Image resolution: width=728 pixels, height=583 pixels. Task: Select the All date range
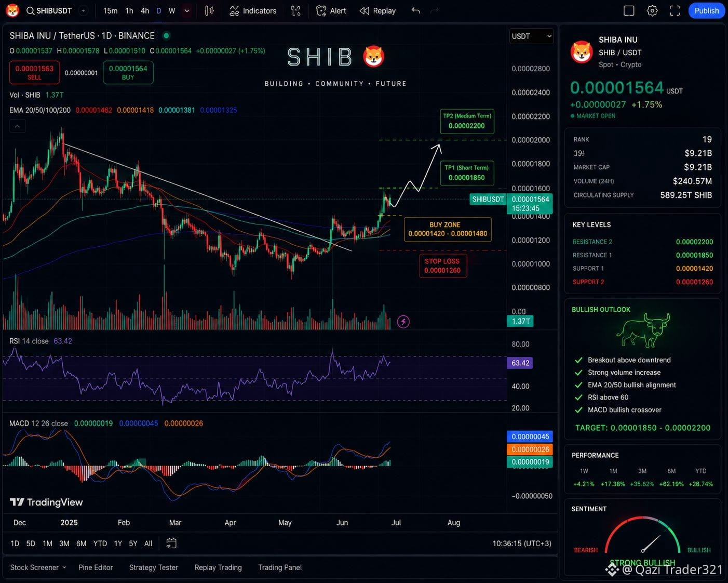click(x=148, y=544)
